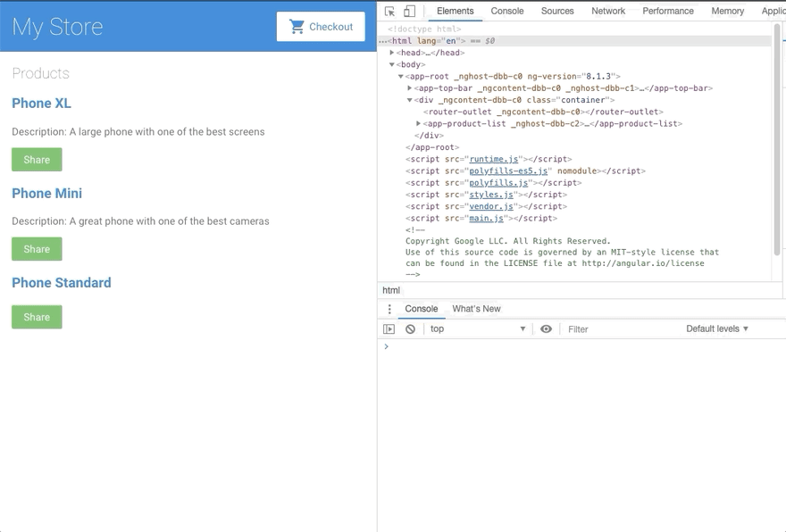Open the Memory tab

click(x=727, y=11)
